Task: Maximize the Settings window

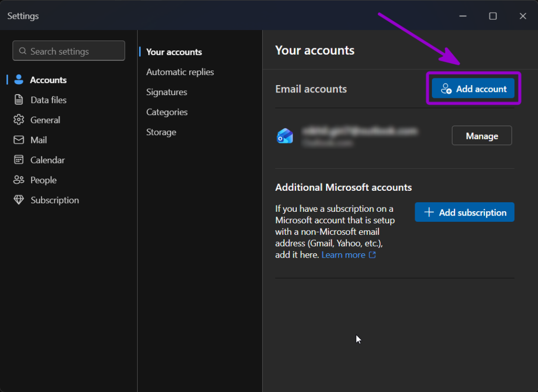Action: (493, 16)
